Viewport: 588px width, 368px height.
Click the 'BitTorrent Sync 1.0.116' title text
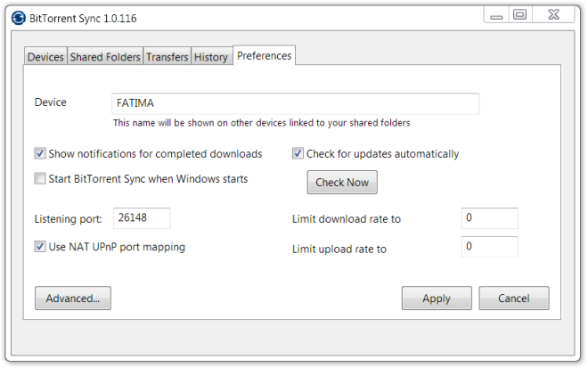point(83,19)
